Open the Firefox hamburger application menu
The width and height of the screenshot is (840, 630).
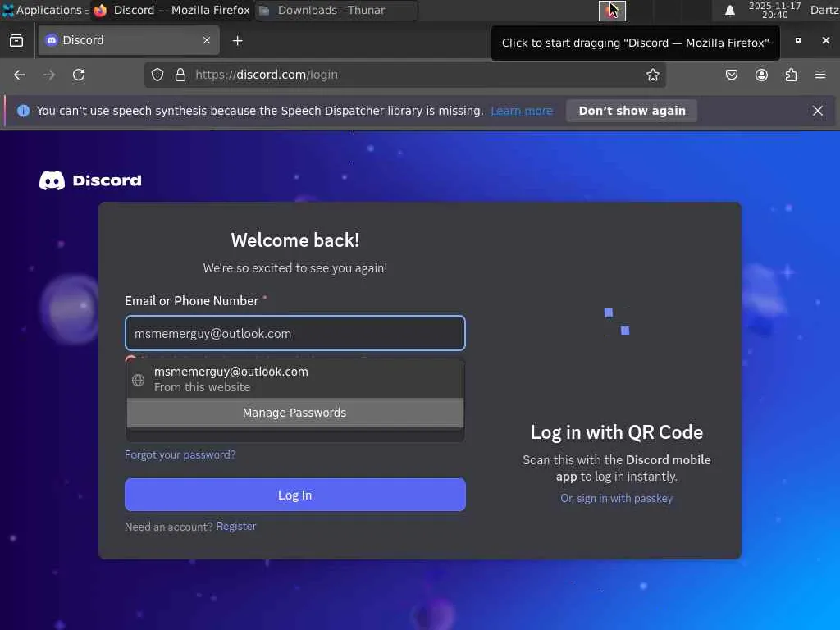820,75
